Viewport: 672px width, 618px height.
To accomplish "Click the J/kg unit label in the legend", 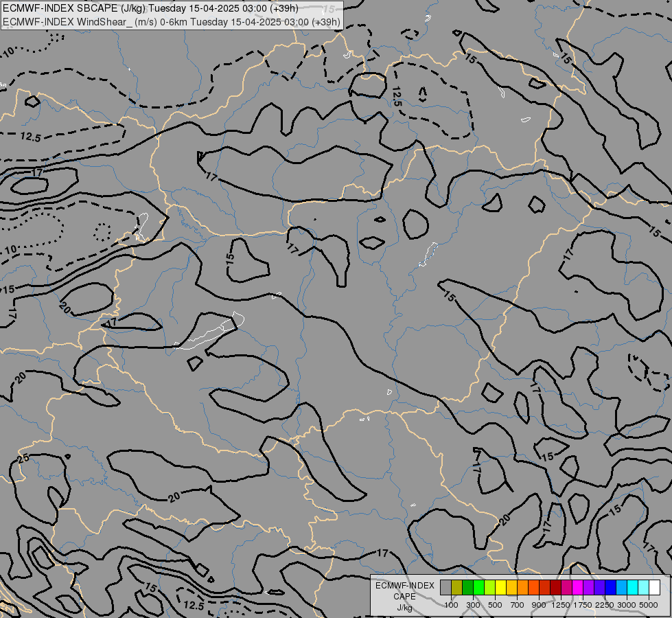I will [x=404, y=608].
